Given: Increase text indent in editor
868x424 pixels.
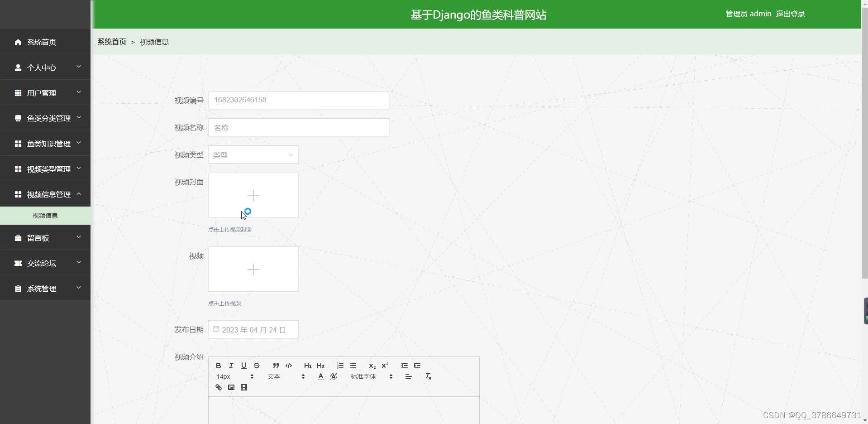Looking at the screenshot, I should click(x=417, y=366).
